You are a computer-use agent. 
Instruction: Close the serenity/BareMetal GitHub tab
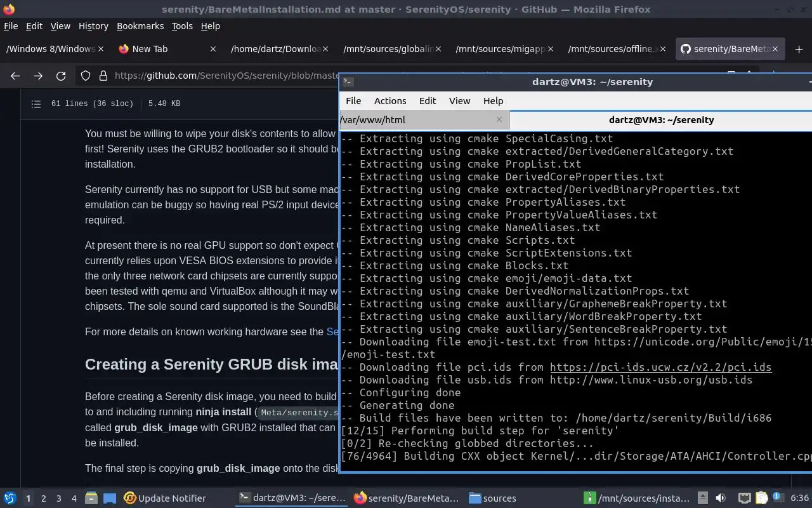[775, 49]
